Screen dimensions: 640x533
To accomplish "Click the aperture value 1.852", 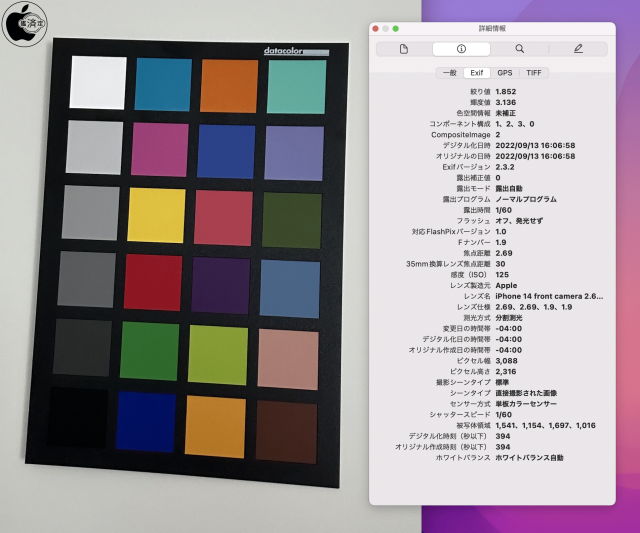I will pos(506,91).
